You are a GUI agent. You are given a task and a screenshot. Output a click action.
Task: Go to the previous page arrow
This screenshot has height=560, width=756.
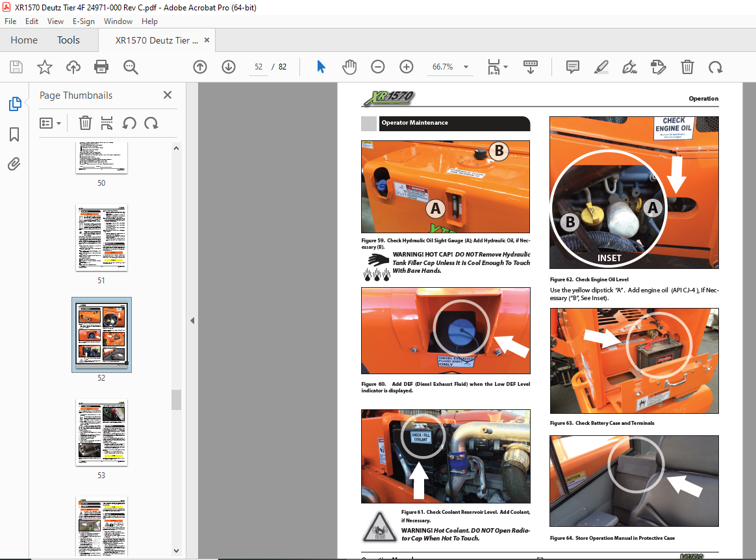point(199,67)
